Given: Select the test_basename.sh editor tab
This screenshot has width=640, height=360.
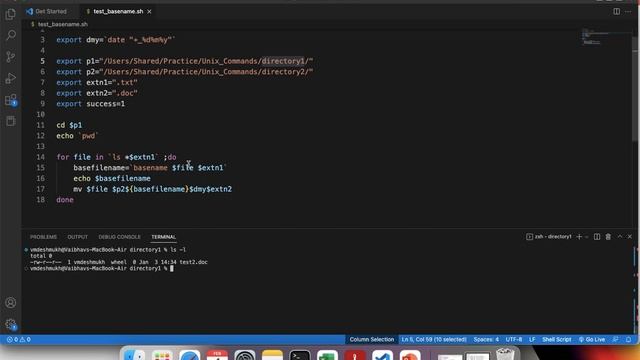Looking at the screenshot, I should [x=118, y=11].
